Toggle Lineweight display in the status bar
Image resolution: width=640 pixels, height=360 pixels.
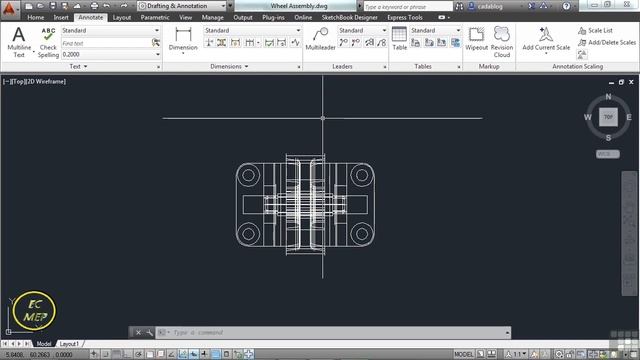point(204,354)
